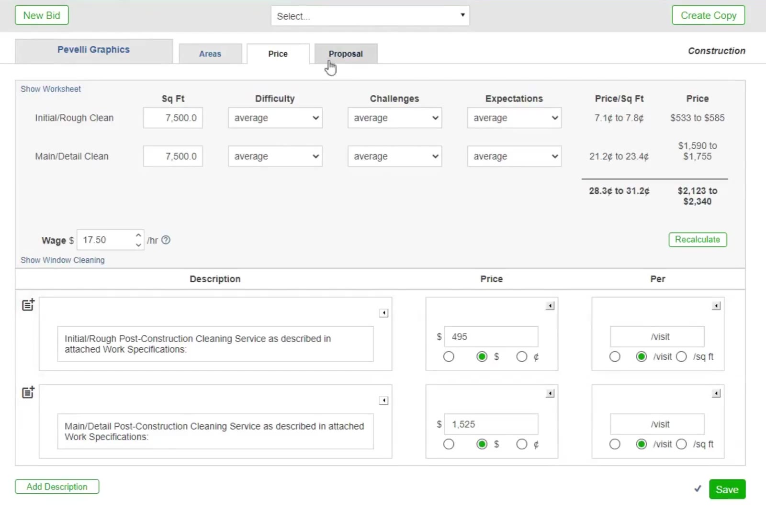Click the New Bid button
The width and height of the screenshot is (766, 532).
42,15
